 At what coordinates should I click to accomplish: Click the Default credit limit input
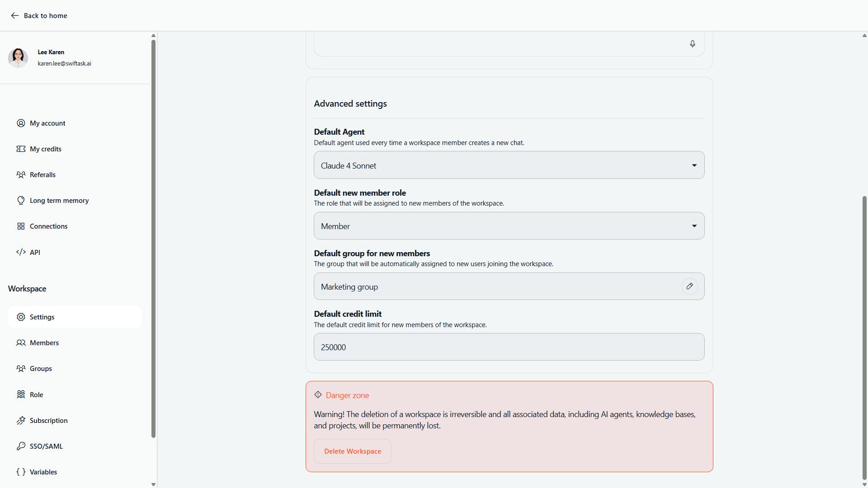509,347
